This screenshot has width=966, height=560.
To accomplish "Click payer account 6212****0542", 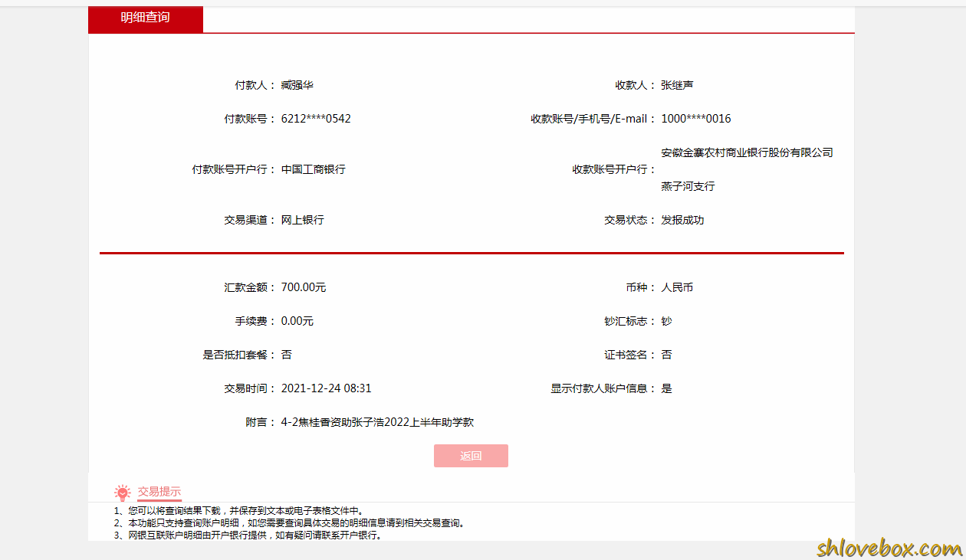I will coord(316,119).
